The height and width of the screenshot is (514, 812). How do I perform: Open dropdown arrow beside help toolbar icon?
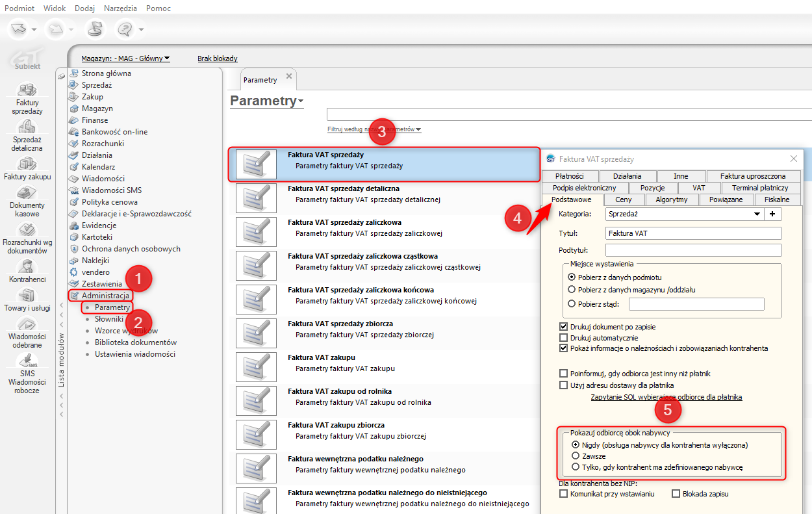click(x=141, y=29)
